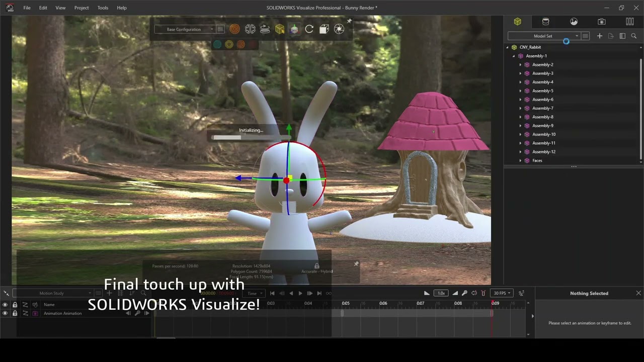Expand the Assembly-5 node

[520, 91]
